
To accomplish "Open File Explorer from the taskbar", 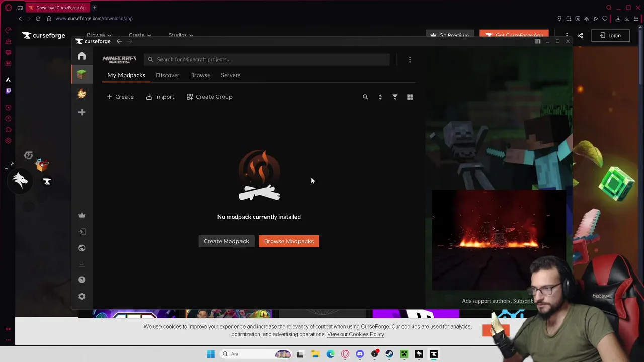I will (x=315, y=354).
